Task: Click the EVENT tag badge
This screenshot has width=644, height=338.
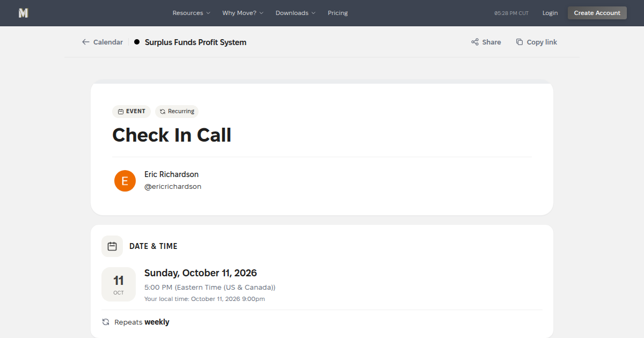Action: 131,112
